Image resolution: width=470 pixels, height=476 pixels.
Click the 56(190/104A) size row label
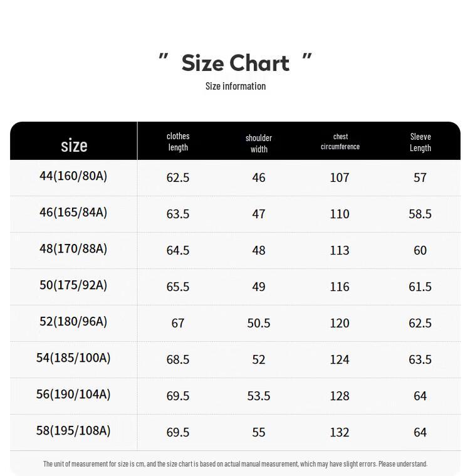tap(73, 394)
